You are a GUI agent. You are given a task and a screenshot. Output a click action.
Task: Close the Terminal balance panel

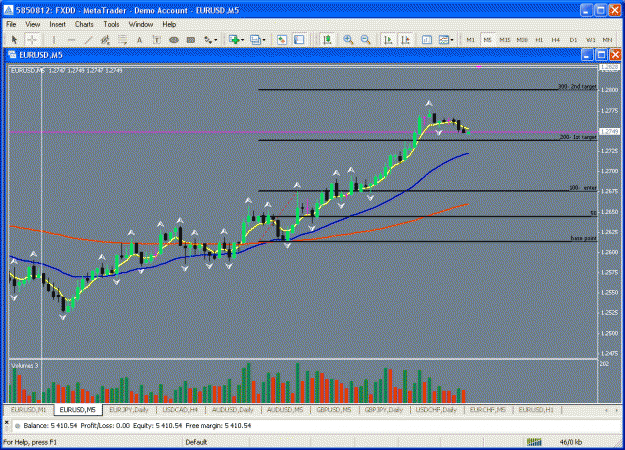pyautogui.click(x=6, y=422)
